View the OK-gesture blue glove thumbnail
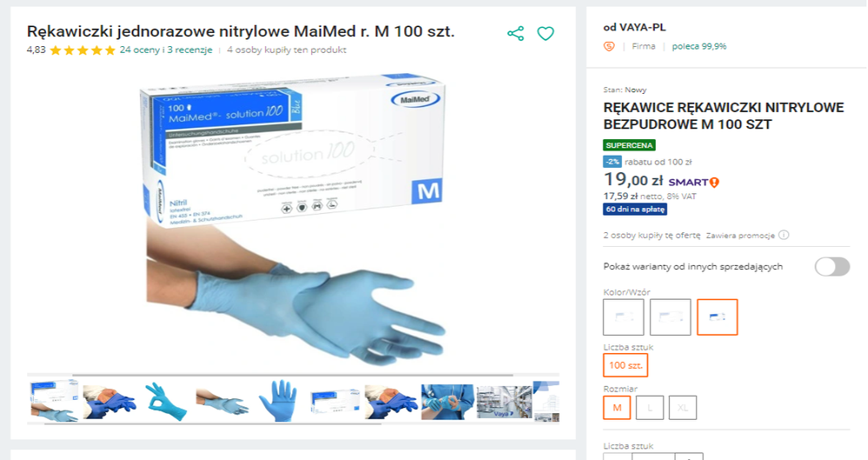This screenshot has width=868, height=460. tap(166, 402)
